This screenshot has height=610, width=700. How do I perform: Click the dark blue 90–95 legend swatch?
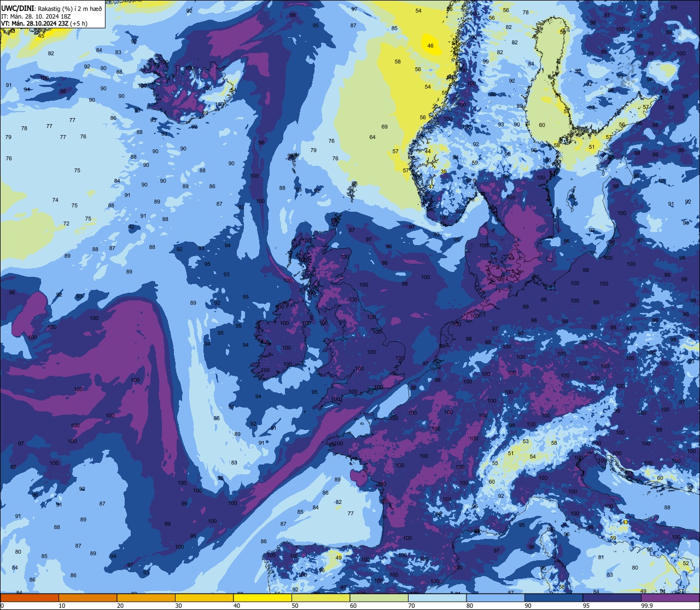(553, 597)
